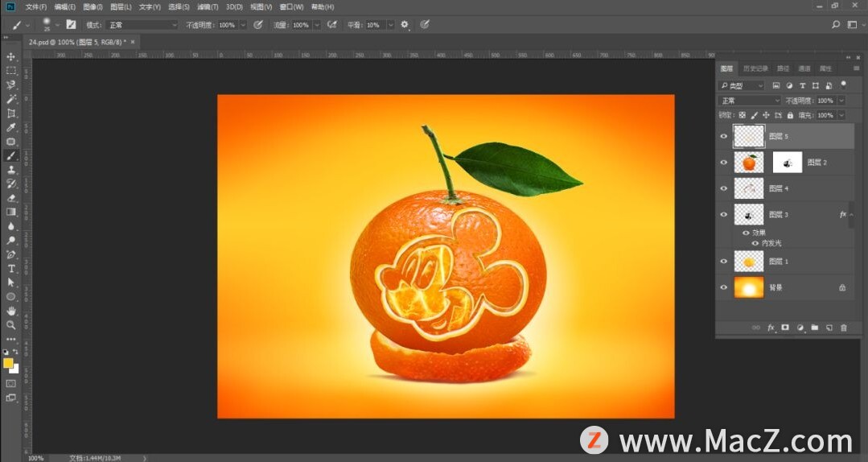Select the Lasso tool
Image resolution: width=868 pixels, height=462 pixels.
pos(10,85)
